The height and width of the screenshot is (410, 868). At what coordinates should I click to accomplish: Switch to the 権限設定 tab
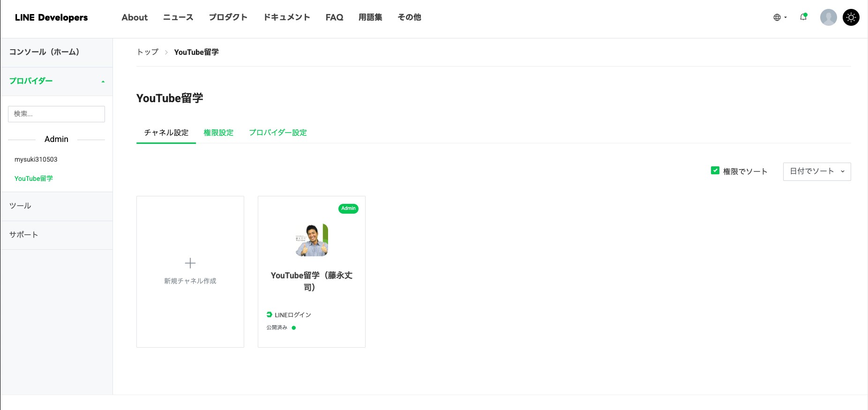(x=218, y=133)
